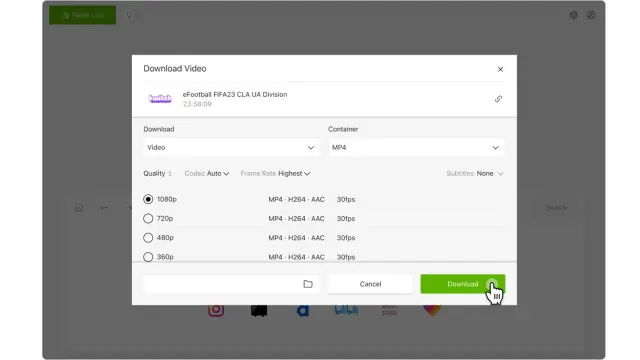Select 480p quality option
Image resolution: width=640 pixels, height=360 pixels.
point(148,238)
